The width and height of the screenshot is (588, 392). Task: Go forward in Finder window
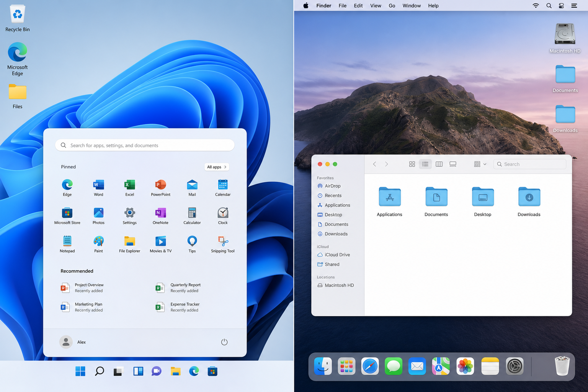point(387,164)
